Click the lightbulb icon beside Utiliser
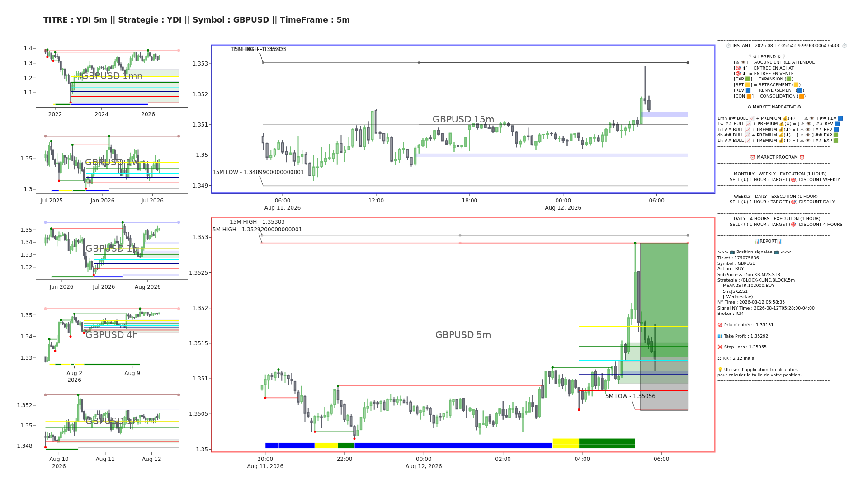 click(x=720, y=370)
